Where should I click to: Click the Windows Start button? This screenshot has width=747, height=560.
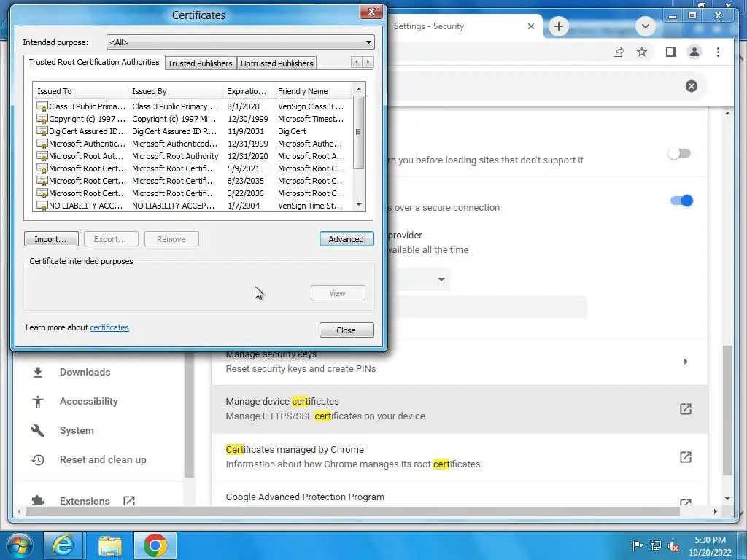(x=19, y=545)
